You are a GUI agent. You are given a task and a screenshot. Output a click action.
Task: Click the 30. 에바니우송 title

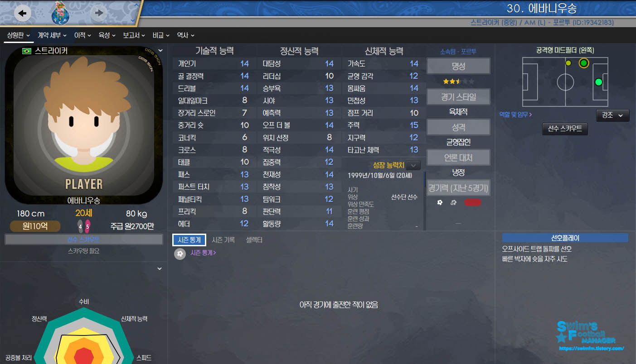click(x=542, y=9)
